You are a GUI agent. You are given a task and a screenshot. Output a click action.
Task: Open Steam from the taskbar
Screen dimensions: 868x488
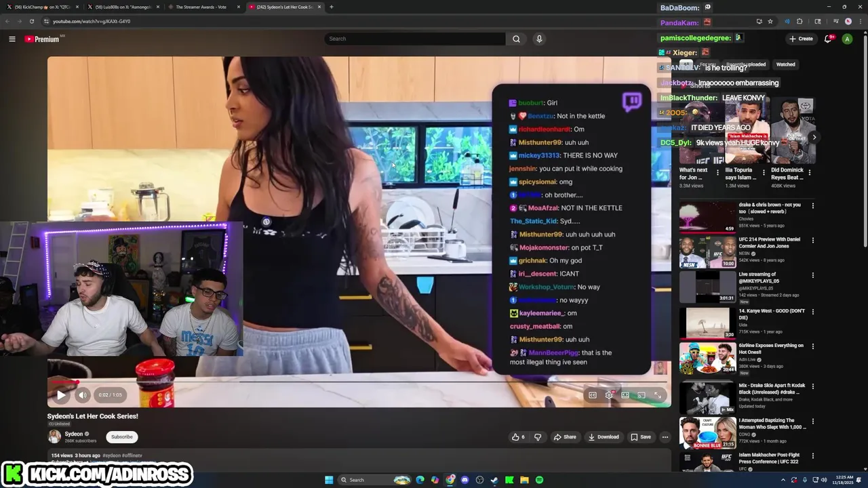(494, 480)
